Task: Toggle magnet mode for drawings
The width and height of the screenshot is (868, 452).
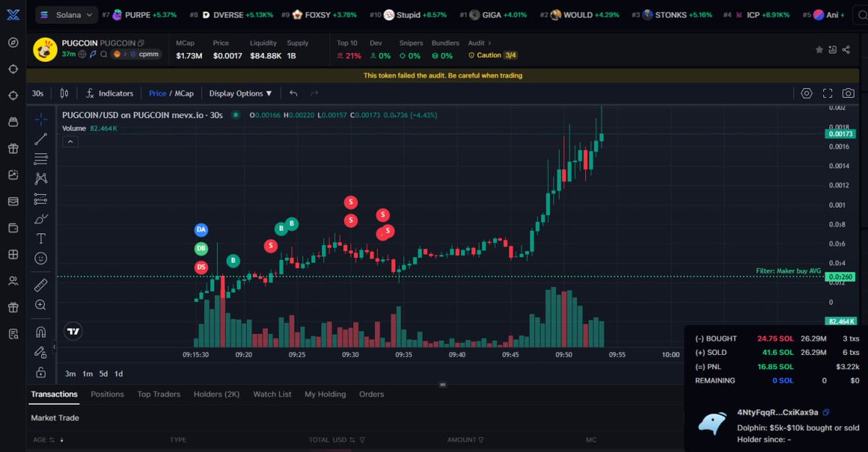Action: tap(41, 332)
